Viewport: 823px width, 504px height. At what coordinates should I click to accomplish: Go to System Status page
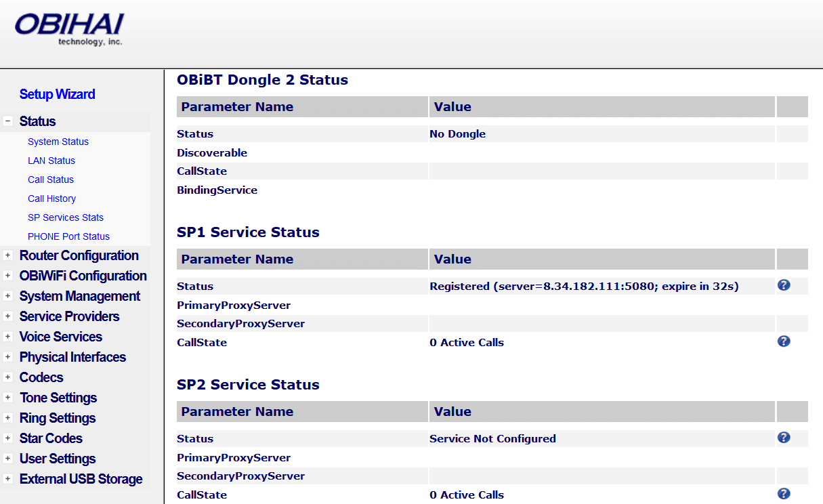click(x=58, y=142)
